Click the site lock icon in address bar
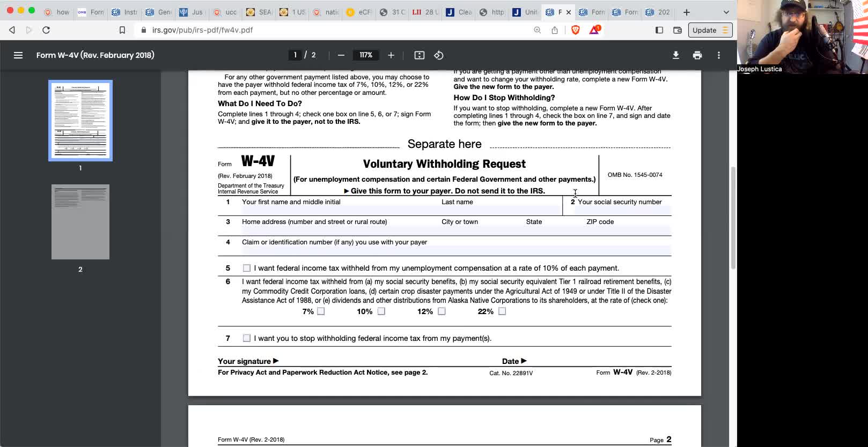This screenshot has width=868, height=447. (143, 30)
